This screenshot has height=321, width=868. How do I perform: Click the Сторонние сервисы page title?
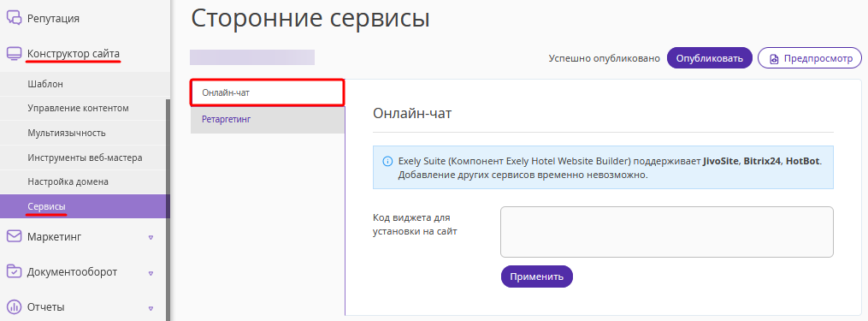[310, 18]
